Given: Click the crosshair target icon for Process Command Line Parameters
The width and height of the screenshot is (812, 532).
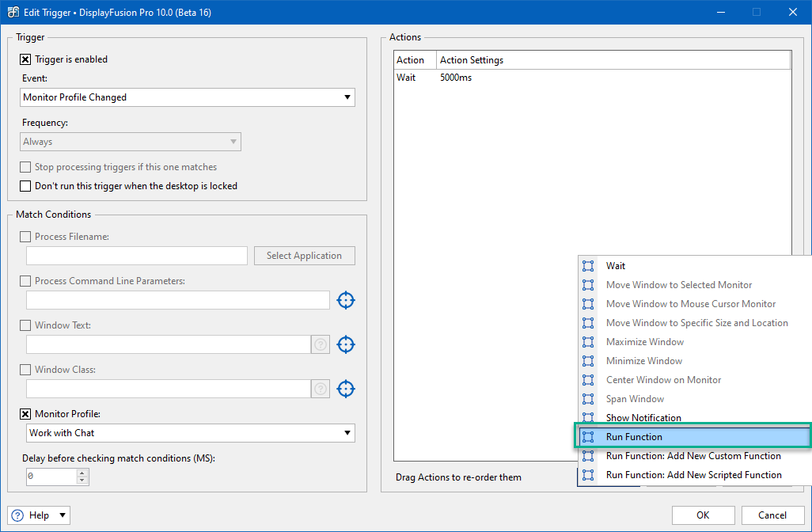Looking at the screenshot, I should (345, 300).
